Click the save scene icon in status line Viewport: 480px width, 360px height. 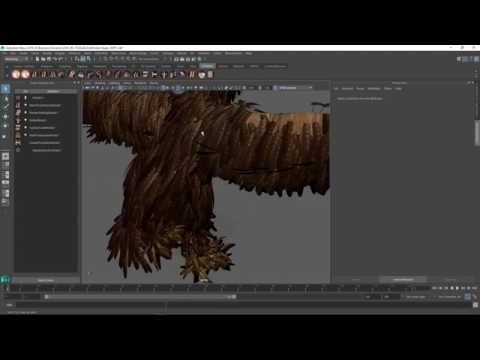pyautogui.click(x=49, y=59)
